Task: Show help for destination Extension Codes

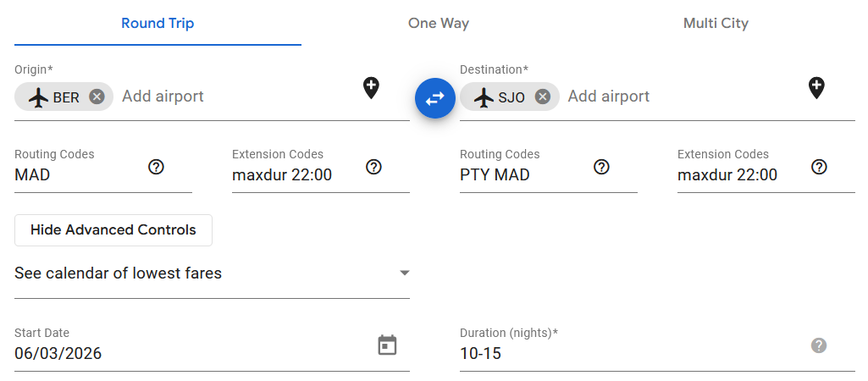Action: (819, 167)
